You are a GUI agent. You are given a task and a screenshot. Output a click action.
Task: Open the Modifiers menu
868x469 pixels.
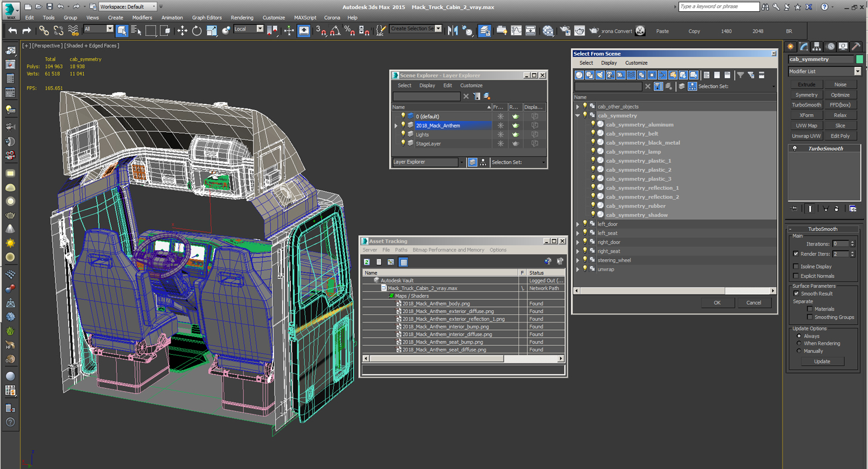click(x=142, y=18)
